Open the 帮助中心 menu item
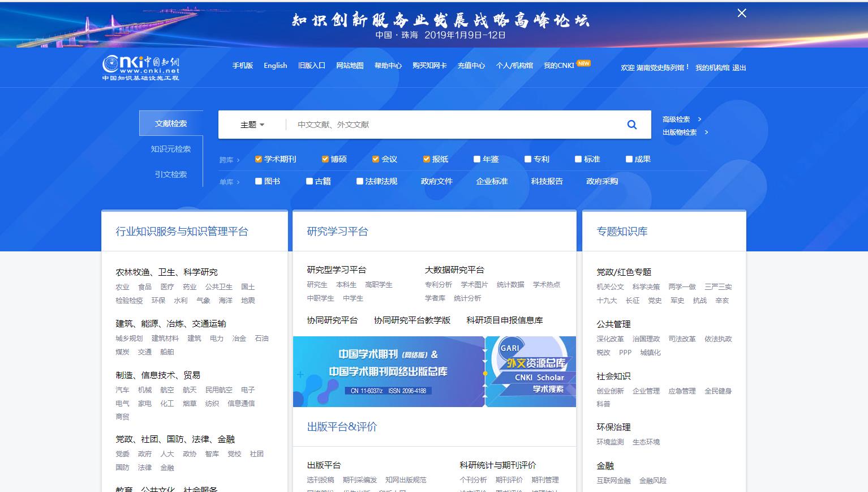 tap(388, 66)
